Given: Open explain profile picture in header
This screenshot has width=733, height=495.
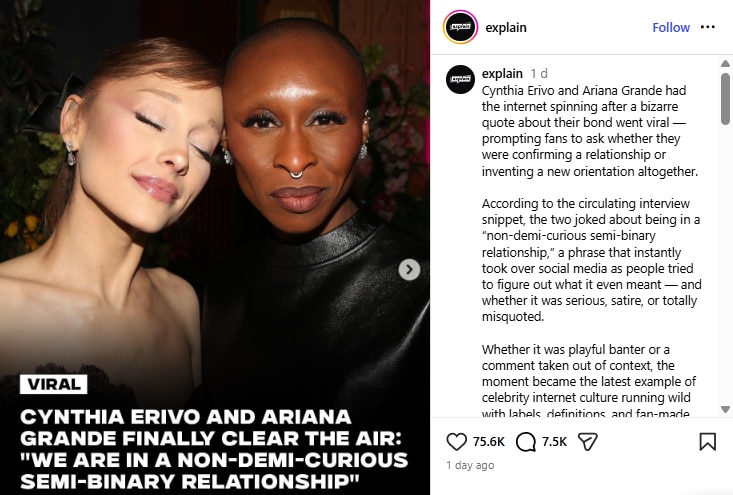Looking at the screenshot, I should pos(460,27).
